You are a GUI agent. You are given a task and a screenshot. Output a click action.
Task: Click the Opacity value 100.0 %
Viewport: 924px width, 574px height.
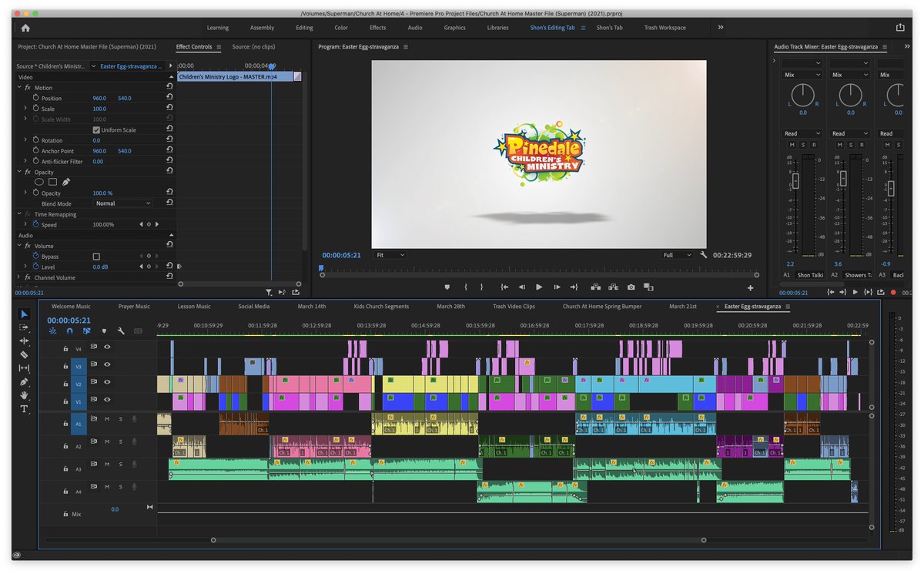[102, 193]
